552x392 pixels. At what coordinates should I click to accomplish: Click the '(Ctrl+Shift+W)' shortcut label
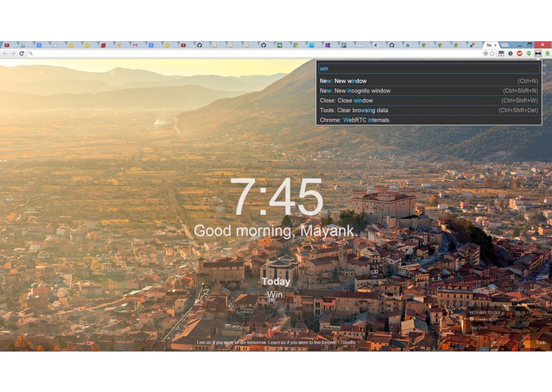click(x=519, y=101)
